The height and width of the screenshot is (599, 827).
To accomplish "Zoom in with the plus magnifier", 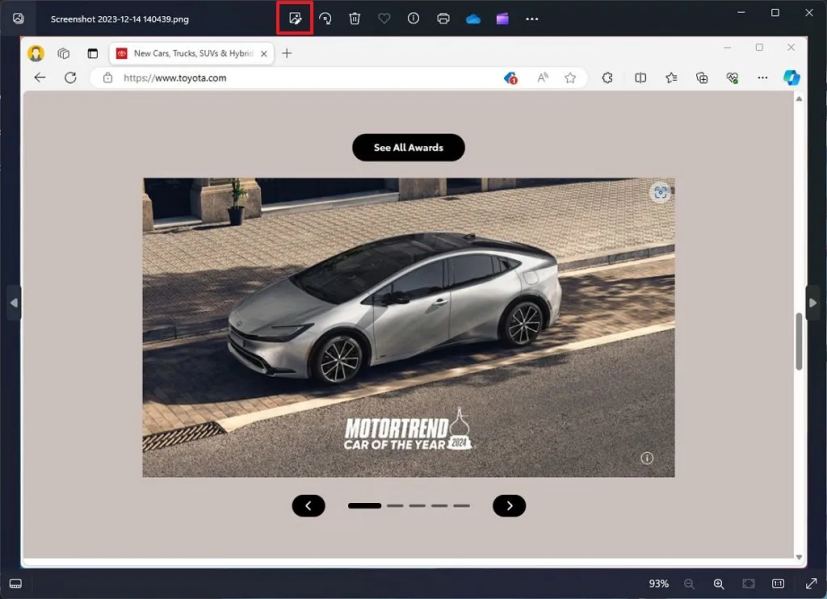I will click(719, 584).
